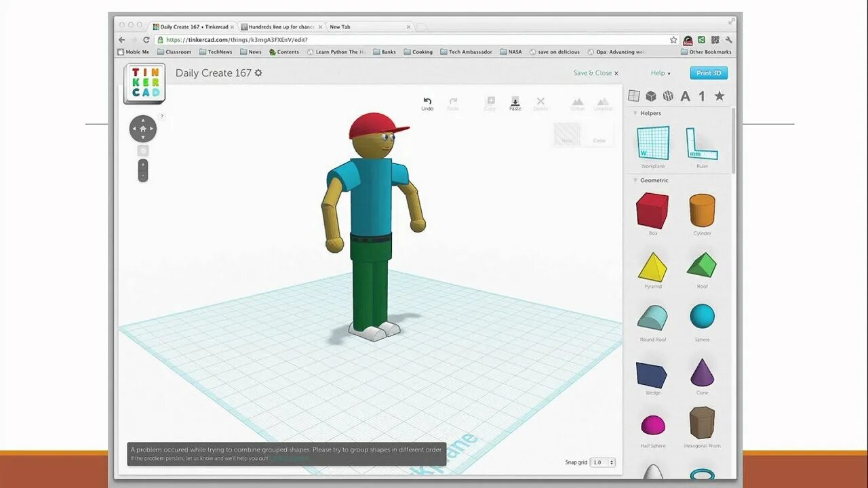
Task: Reload the page in the browser
Action: pos(146,40)
